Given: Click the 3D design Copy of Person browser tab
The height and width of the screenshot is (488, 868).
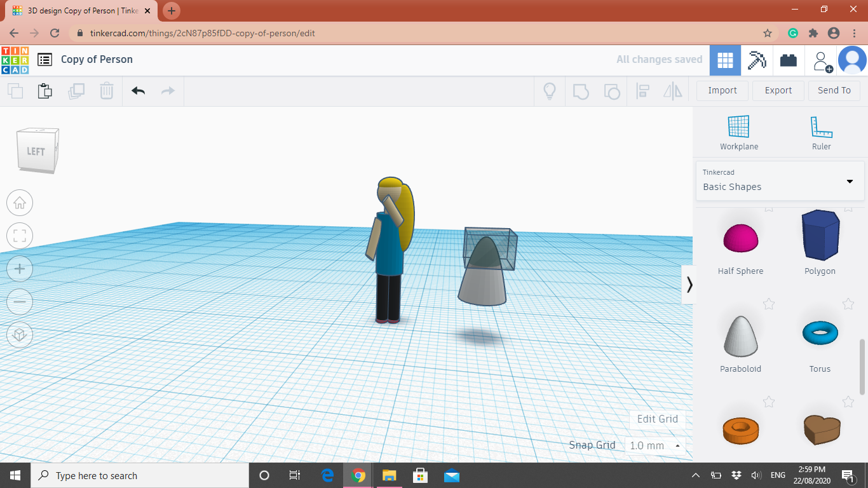Looking at the screenshot, I should click(x=82, y=11).
